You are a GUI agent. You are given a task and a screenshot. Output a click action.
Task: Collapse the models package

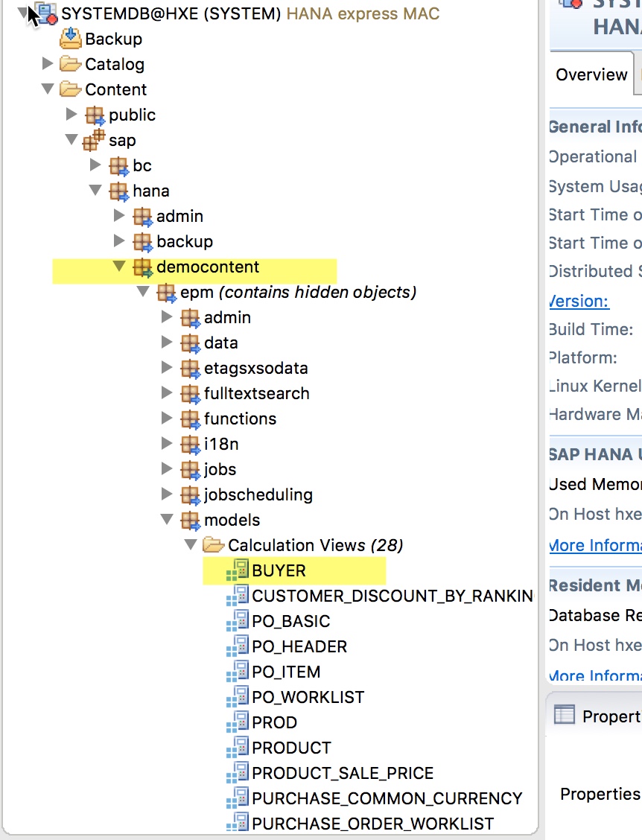click(167, 519)
